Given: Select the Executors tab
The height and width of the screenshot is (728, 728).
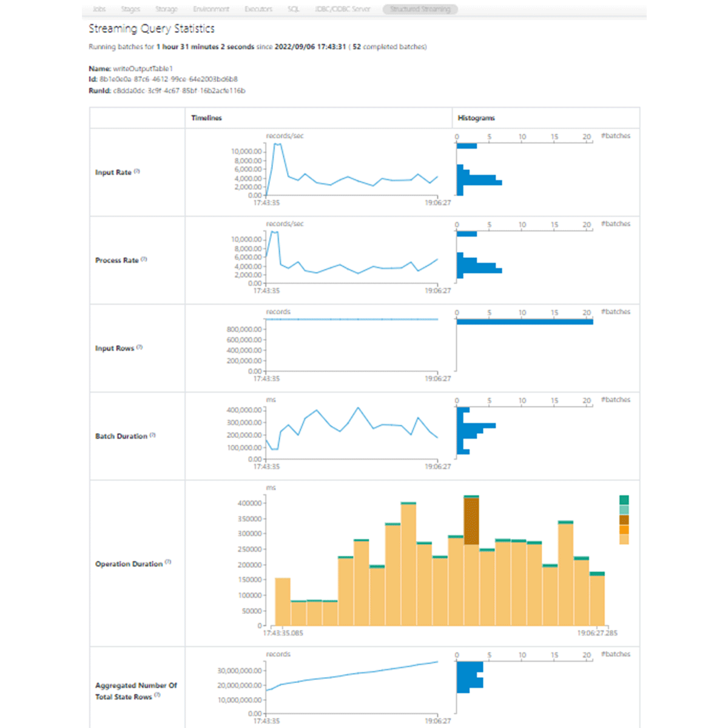Looking at the screenshot, I should [x=258, y=9].
